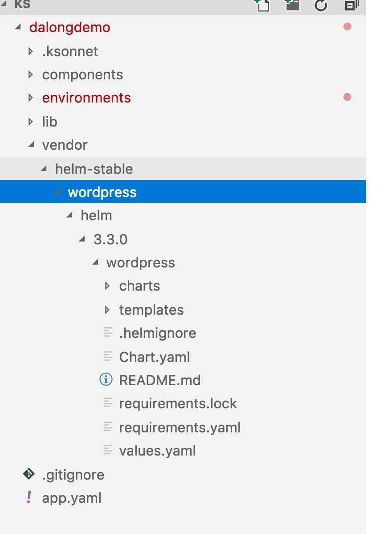Select the components folder name

pyautogui.click(x=83, y=75)
